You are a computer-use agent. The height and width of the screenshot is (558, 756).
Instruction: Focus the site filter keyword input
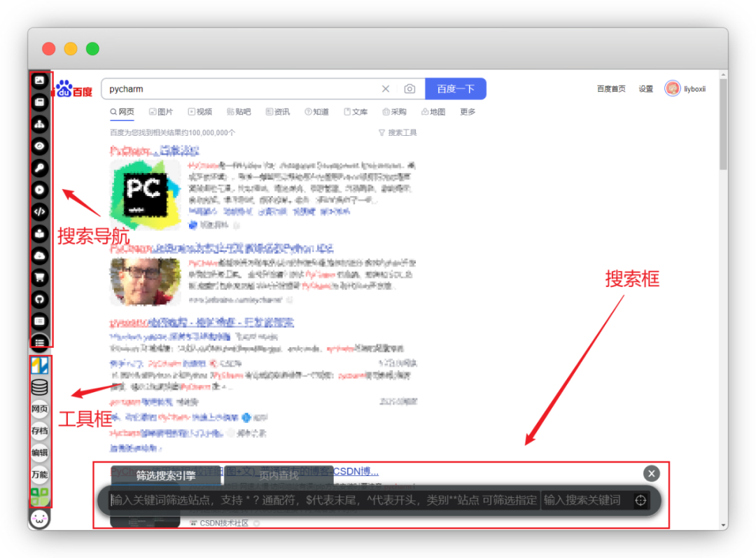coord(323,501)
